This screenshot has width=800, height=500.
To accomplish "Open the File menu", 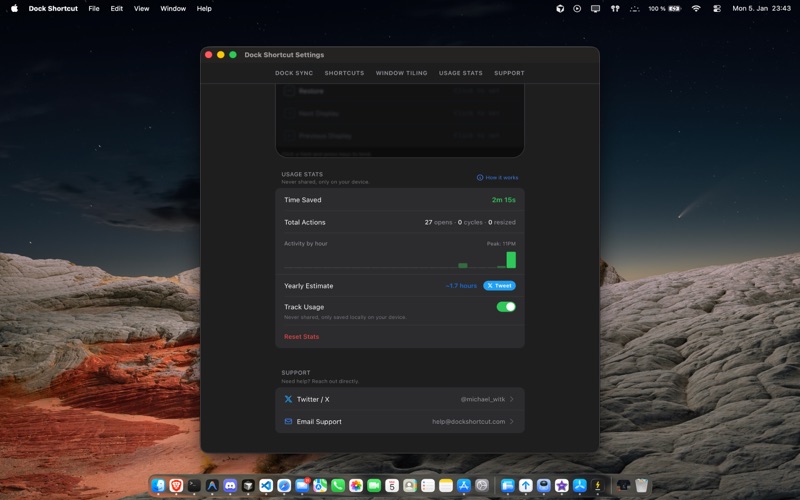I will click(94, 9).
